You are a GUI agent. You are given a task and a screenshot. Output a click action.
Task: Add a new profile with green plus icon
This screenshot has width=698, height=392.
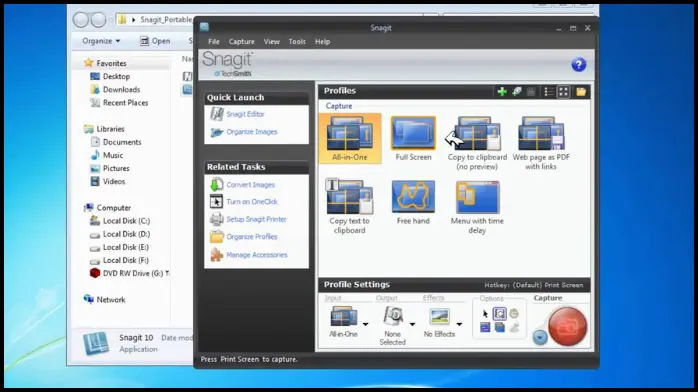[502, 92]
